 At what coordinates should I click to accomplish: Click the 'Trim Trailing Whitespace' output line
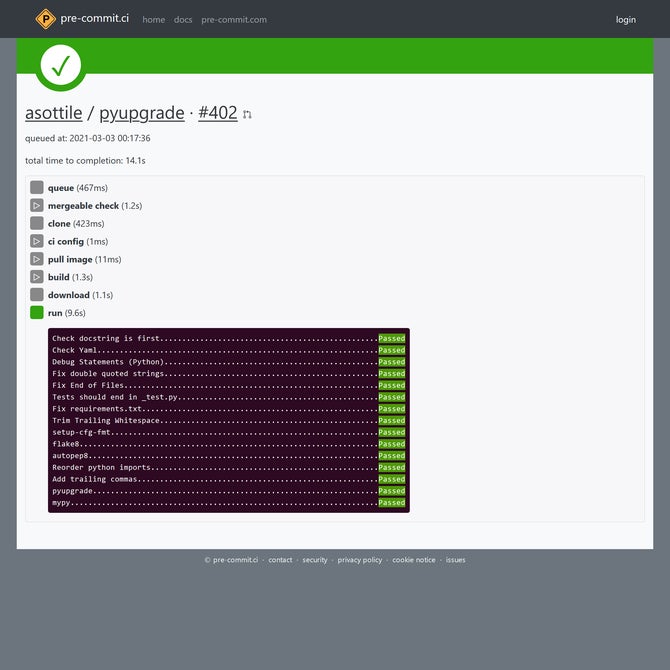click(229, 420)
